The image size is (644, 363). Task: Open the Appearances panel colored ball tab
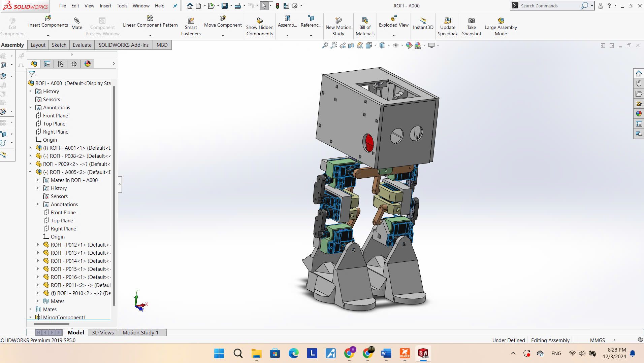click(87, 64)
